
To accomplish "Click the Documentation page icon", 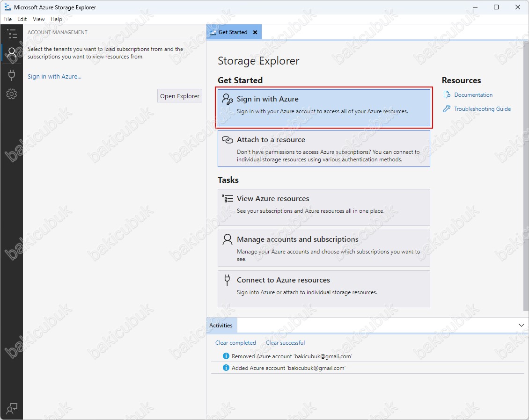I will [x=447, y=95].
